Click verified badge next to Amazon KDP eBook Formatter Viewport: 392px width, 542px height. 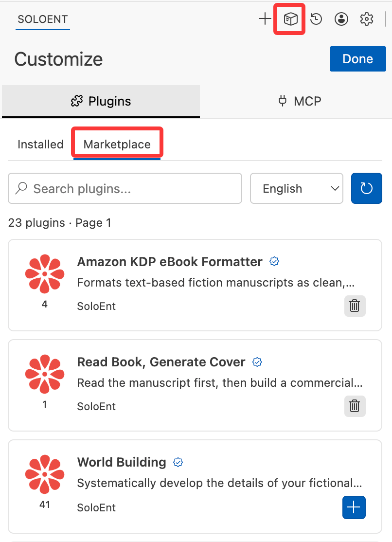(x=274, y=262)
